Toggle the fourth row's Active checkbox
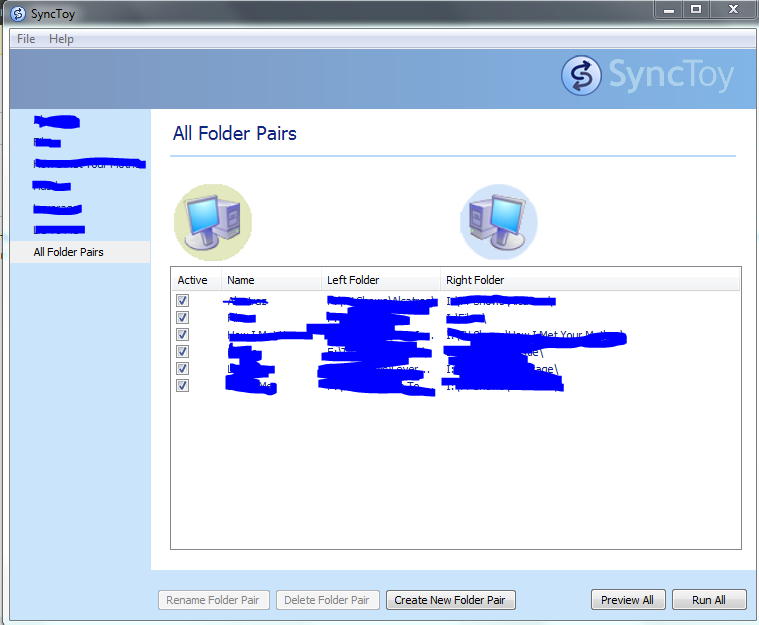The height and width of the screenshot is (625, 759). [x=182, y=351]
